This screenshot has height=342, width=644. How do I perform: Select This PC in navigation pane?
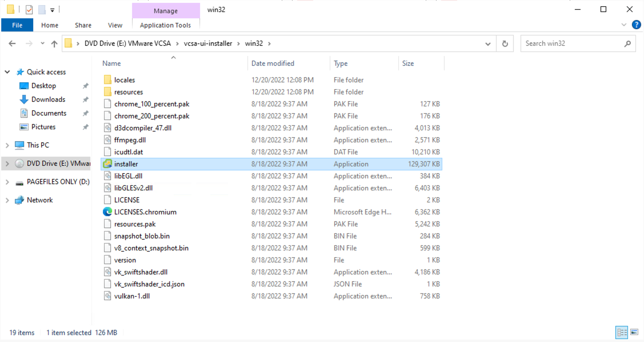38,145
